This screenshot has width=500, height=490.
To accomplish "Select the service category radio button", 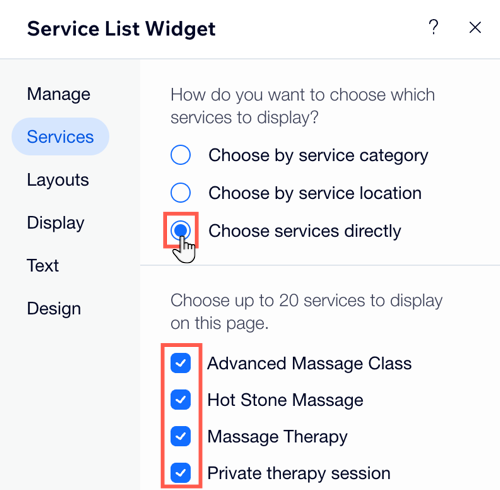I will pyautogui.click(x=181, y=155).
